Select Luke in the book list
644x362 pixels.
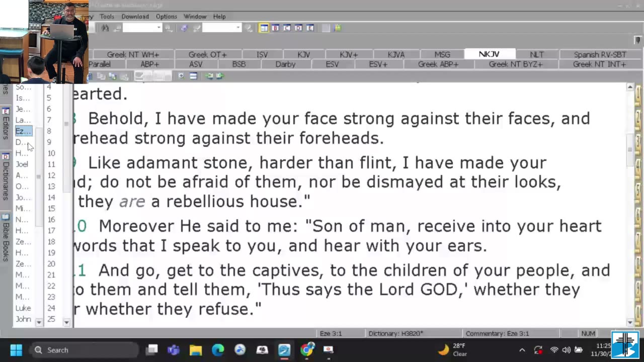click(x=23, y=308)
